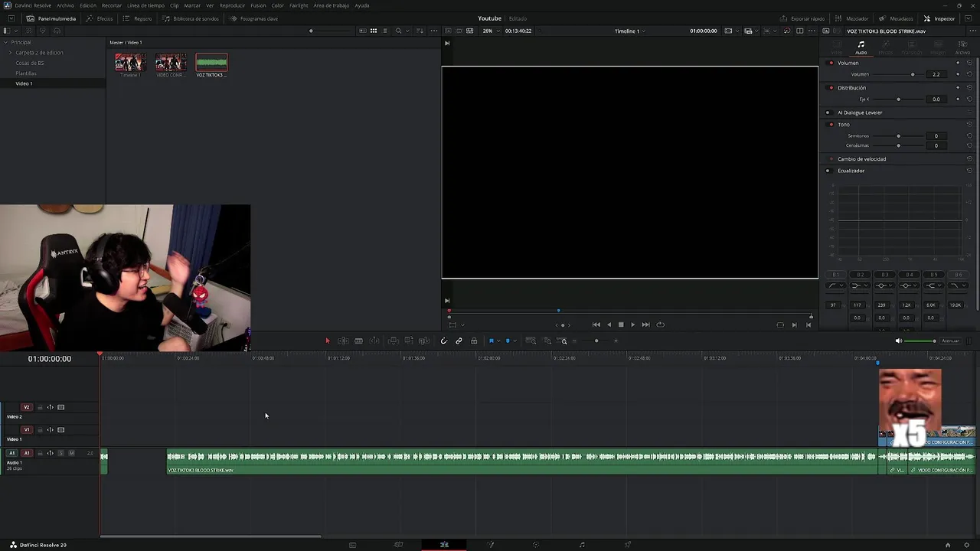Viewport: 980px width, 551px height.
Task: Open the Biblioteca de sonidos panel
Action: click(x=191, y=18)
